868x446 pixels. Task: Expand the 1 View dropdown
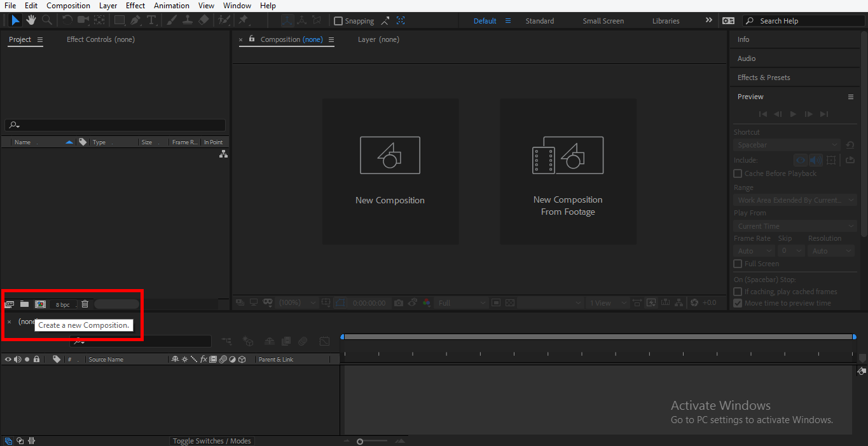click(x=605, y=302)
